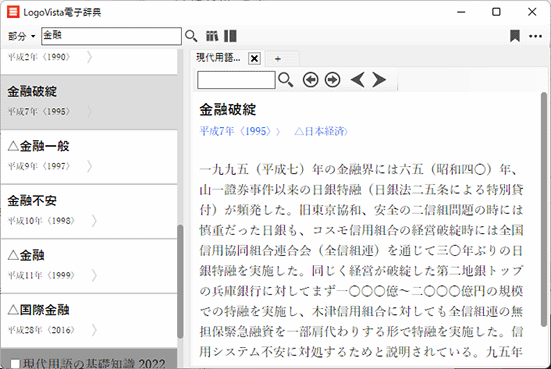The image size is (551, 369).
Task: Open the three-dots more menu
Action: click(x=535, y=36)
